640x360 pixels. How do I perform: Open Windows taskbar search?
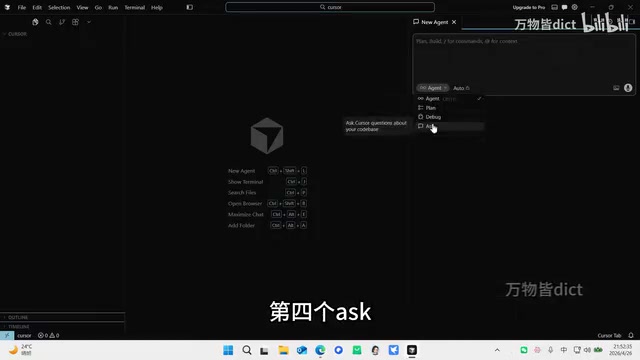click(x=247, y=350)
